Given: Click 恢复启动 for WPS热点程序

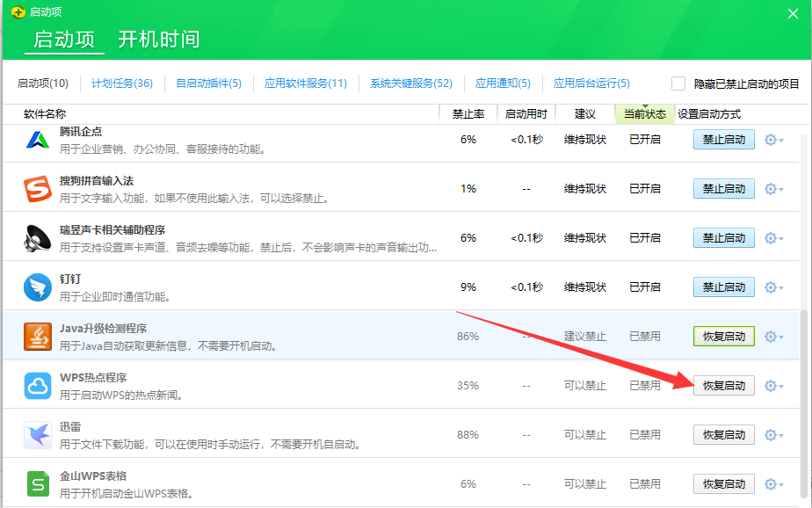Looking at the screenshot, I should pos(723,385).
